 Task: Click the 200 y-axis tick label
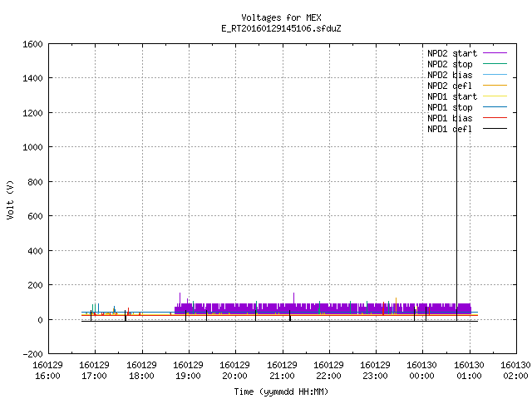(35, 285)
